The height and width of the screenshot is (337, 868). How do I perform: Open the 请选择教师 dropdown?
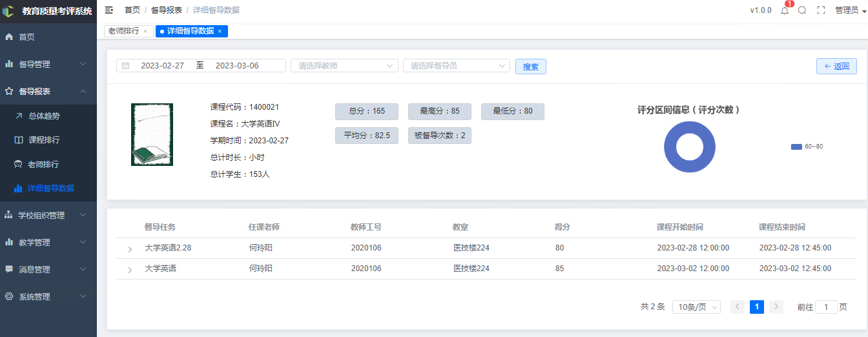[x=344, y=66]
